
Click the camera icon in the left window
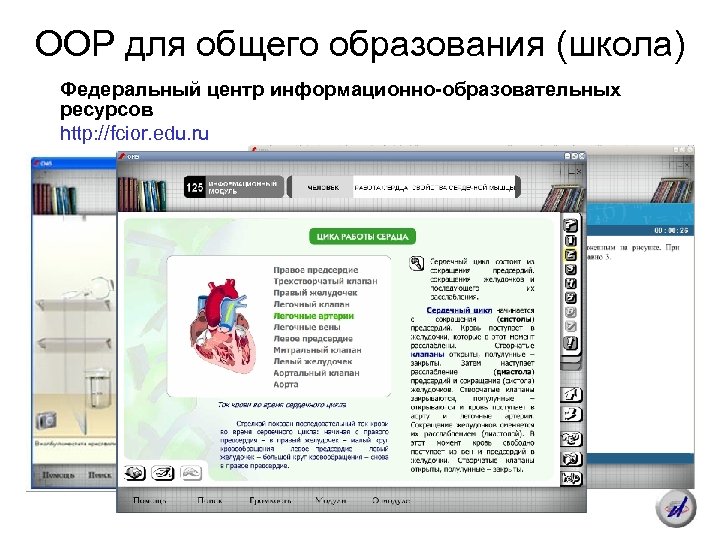(x=46, y=420)
